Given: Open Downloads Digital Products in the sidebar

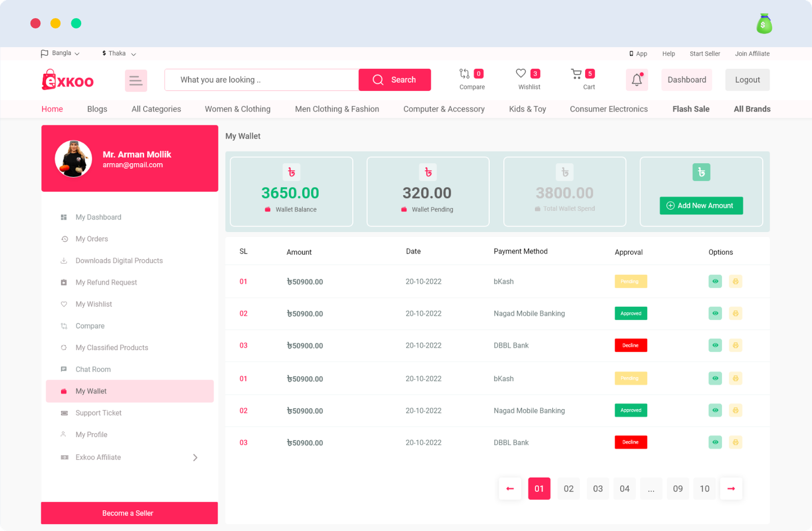Looking at the screenshot, I should click(119, 261).
